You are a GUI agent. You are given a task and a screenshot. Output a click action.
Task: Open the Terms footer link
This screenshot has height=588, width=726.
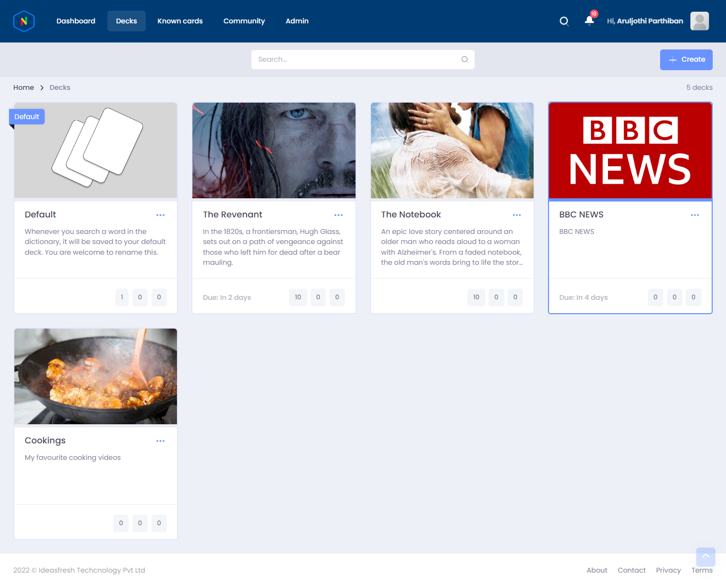pos(702,570)
